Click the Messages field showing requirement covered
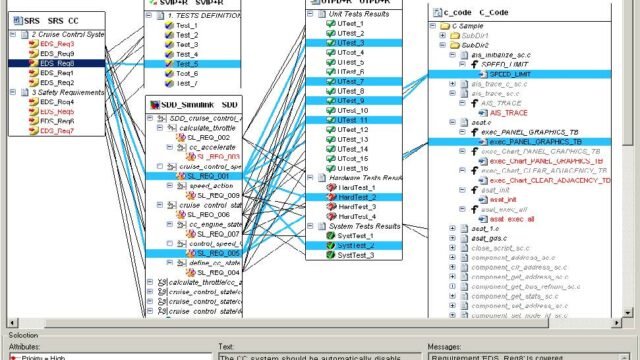 (529, 357)
